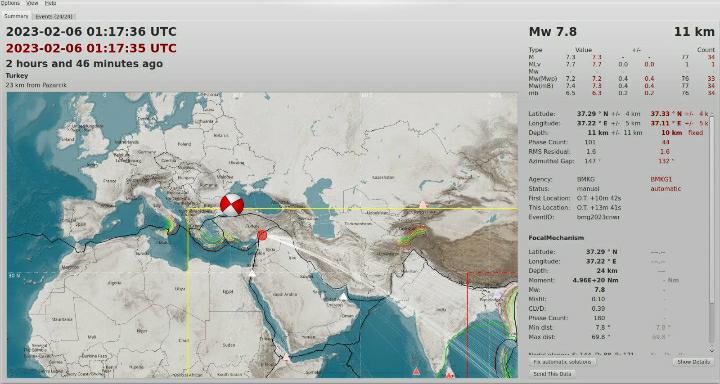The width and height of the screenshot is (720, 384).
Task: Switch to the Events tab
Action: click(54, 17)
